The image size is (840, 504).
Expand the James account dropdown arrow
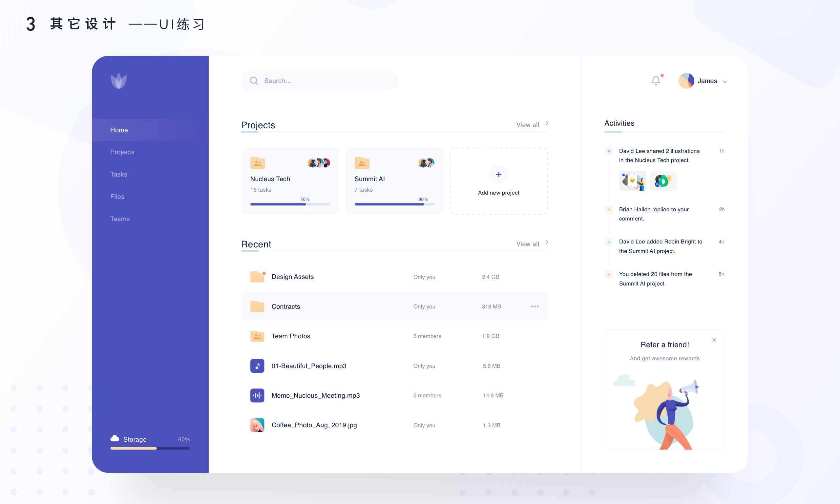click(725, 81)
